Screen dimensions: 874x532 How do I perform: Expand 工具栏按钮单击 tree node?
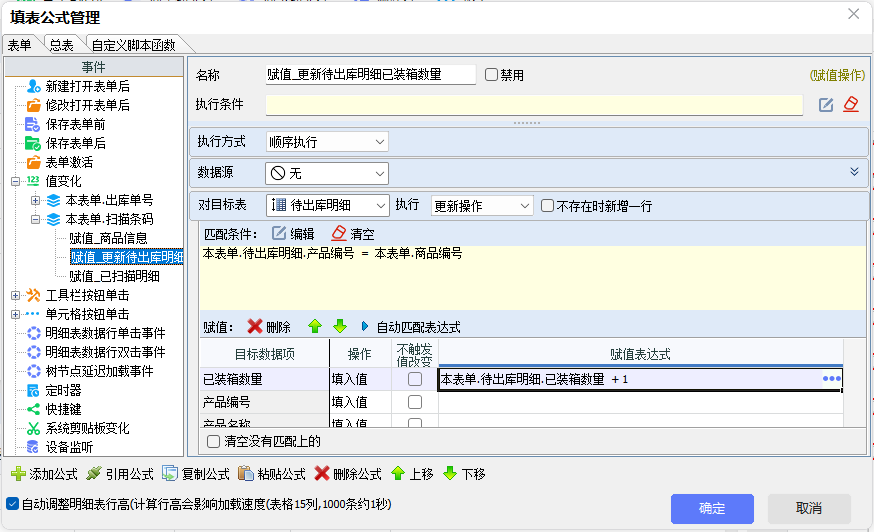click(16, 295)
